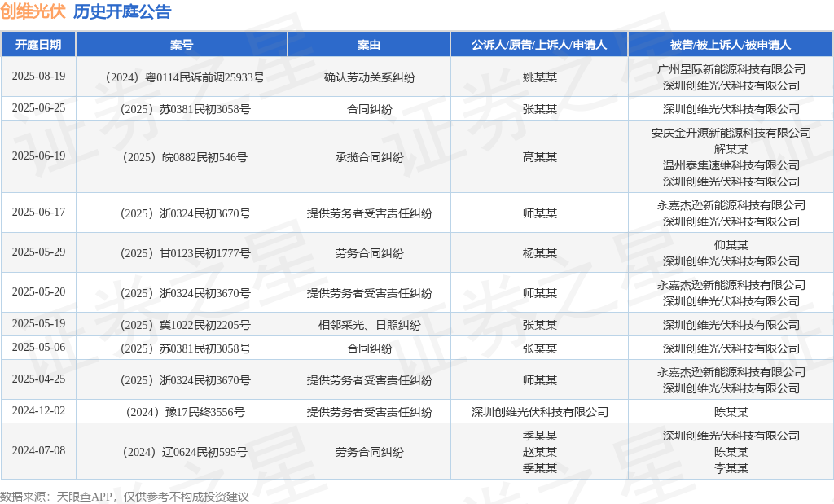This screenshot has height=504, width=834.
Task: Click plaintiff 高某某
Action: coord(539,157)
